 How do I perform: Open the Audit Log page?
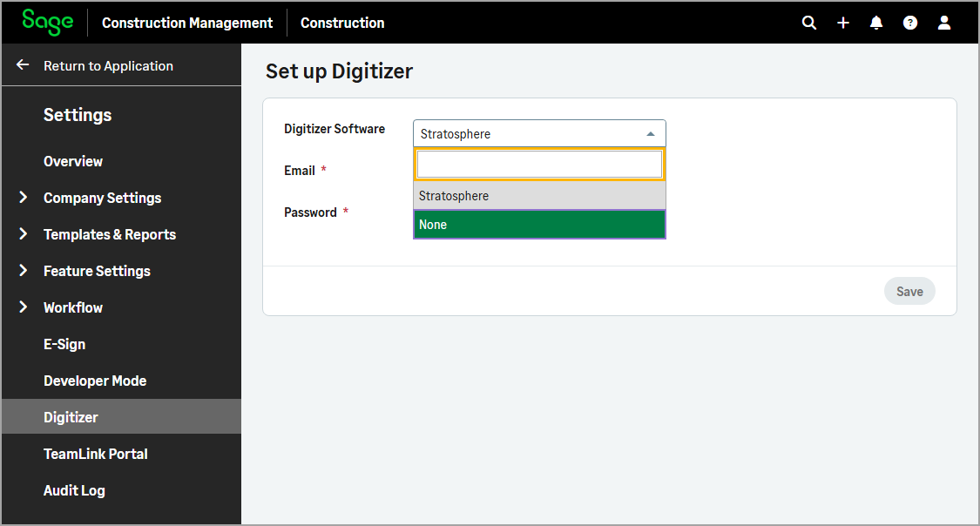click(74, 490)
